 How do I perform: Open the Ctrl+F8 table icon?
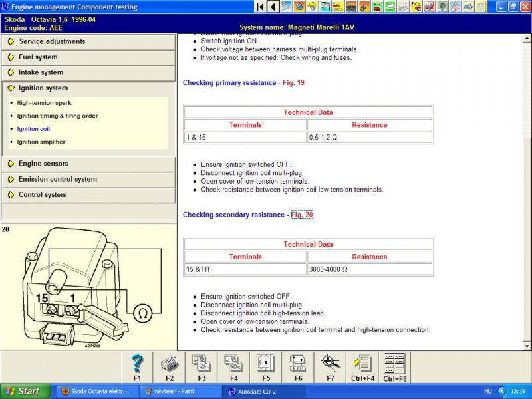pos(395,368)
